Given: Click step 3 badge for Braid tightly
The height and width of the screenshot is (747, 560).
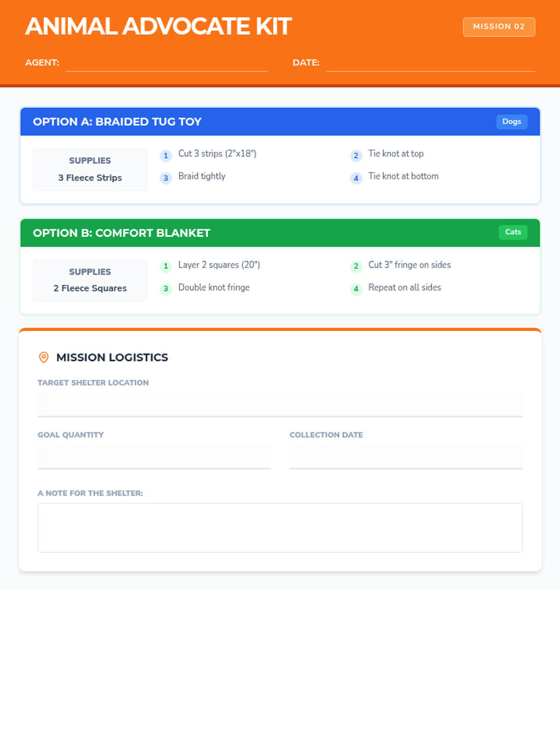Looking at the screenshot, I should [166, 178].
